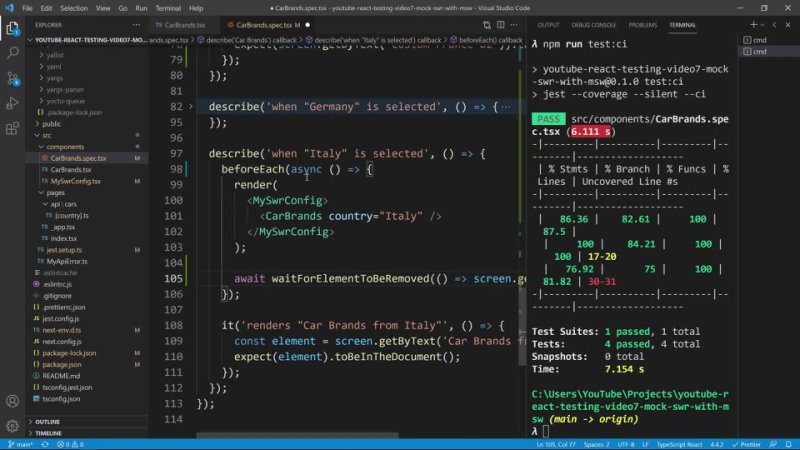
Task: Open package.json in file tree
Action: (x=62, y=364)
